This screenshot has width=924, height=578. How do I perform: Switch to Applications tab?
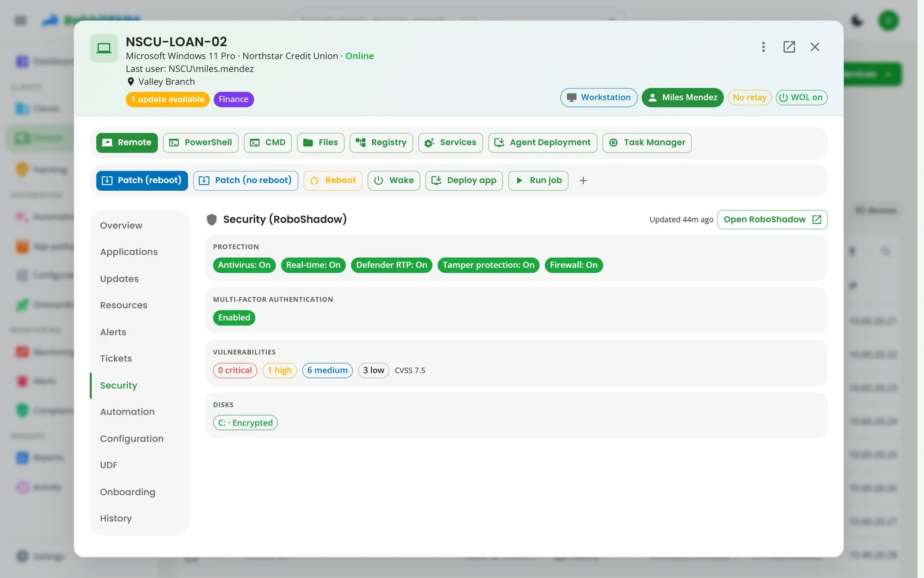point(140,252)
